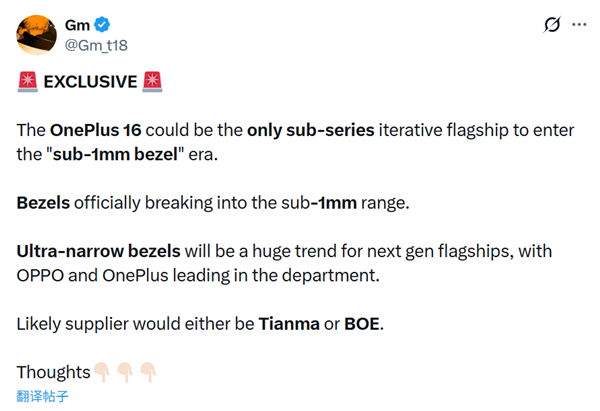Open the @Gm_t18 handle link
Viewport: 600px width, 411px height.
pyautogui.click(x=96, y=44)
